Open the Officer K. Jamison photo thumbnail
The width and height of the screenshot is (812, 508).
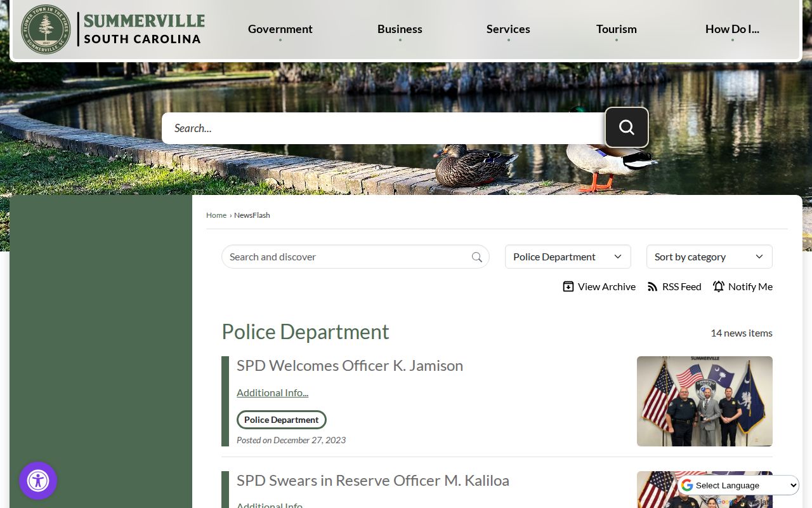pos(705,401)
